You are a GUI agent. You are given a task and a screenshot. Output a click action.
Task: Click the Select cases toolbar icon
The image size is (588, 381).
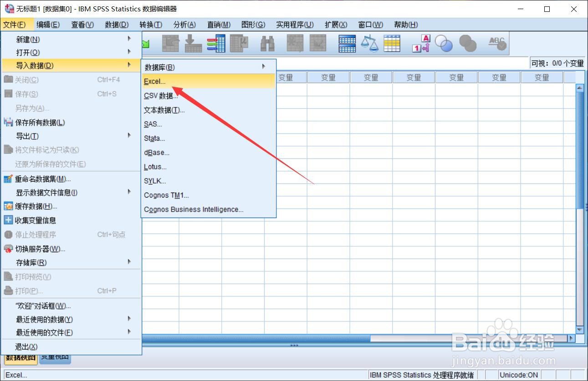pyautogui.click(x=392, y=44)
